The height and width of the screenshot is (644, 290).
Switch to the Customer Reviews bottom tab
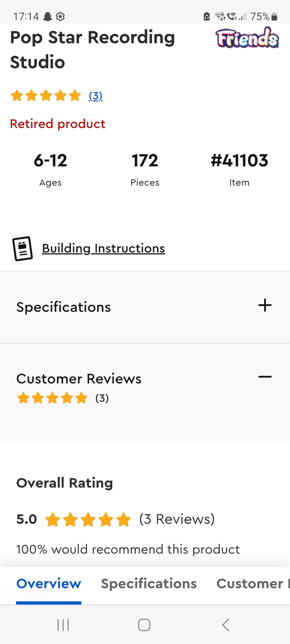(253, 584)
